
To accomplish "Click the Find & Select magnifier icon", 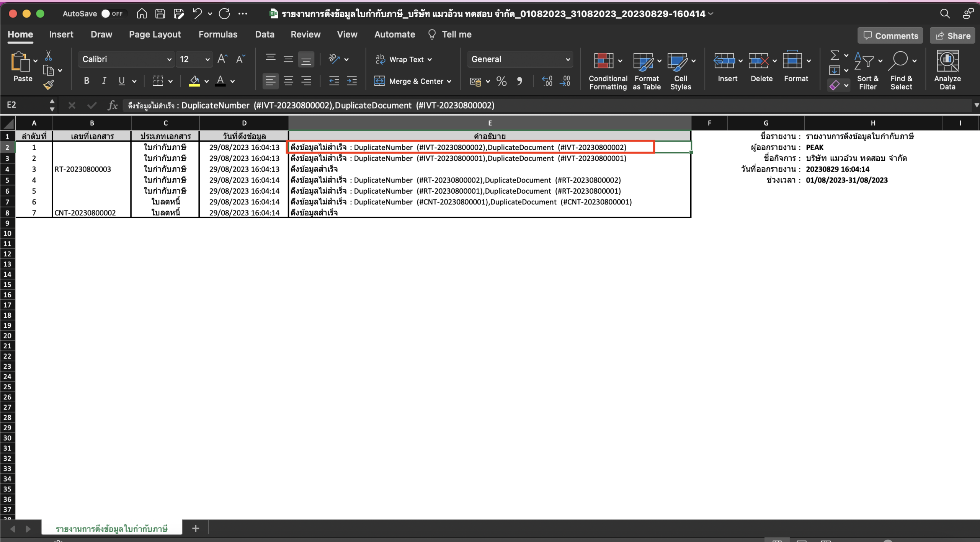I will click(x=898, y=61).
